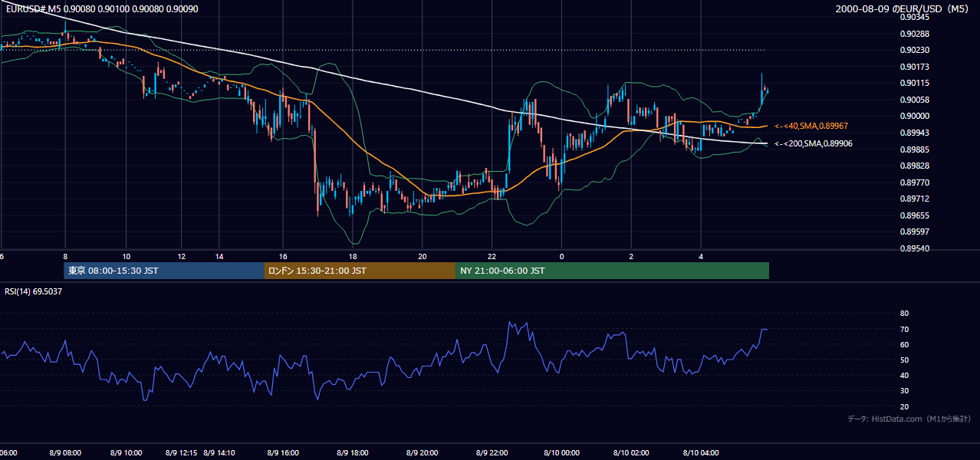Click price axis value 0.89885
This screenshot has width=980, height=460.
point(914,149)
